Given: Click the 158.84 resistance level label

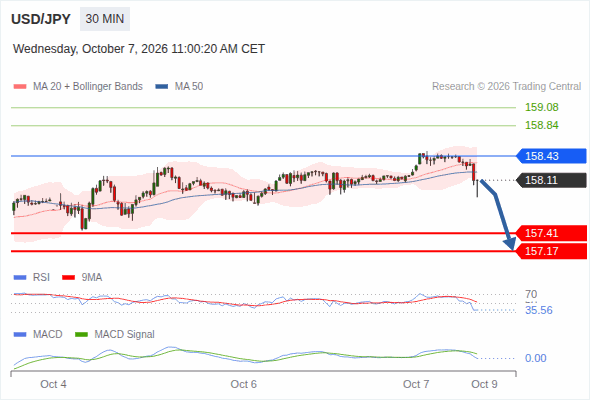Looking at the screenshot, I should coord(542,125).
